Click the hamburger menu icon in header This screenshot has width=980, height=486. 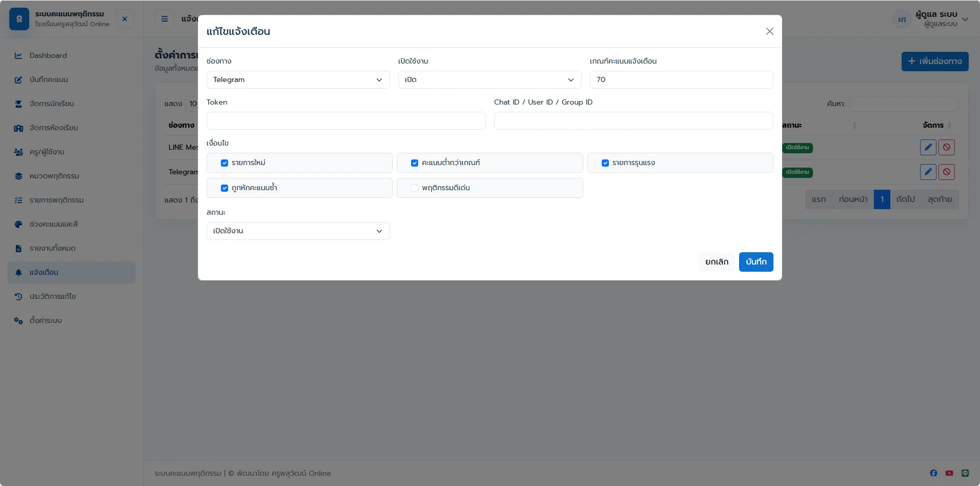click(165, 19)
